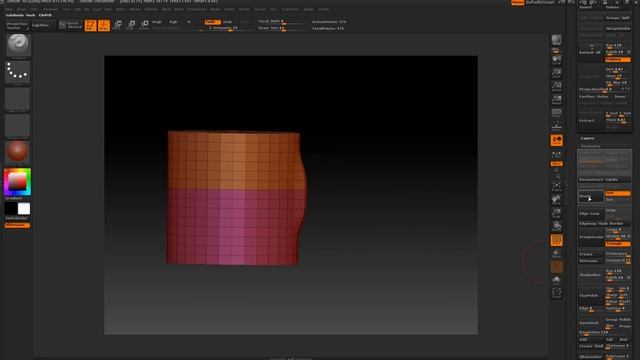Toggle the orange Local symmetry icon
This screenshot has height=360, width=640.
(556, 140)
